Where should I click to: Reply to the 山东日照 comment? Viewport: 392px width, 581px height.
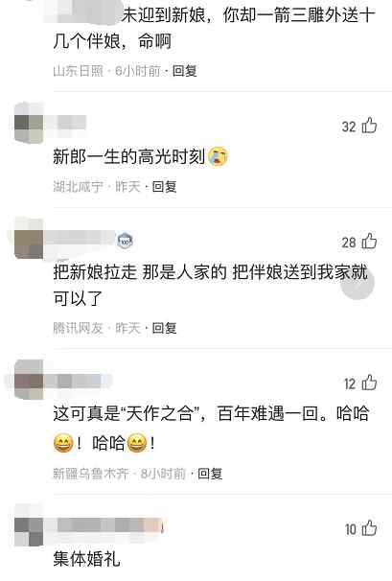click(185, 70)
